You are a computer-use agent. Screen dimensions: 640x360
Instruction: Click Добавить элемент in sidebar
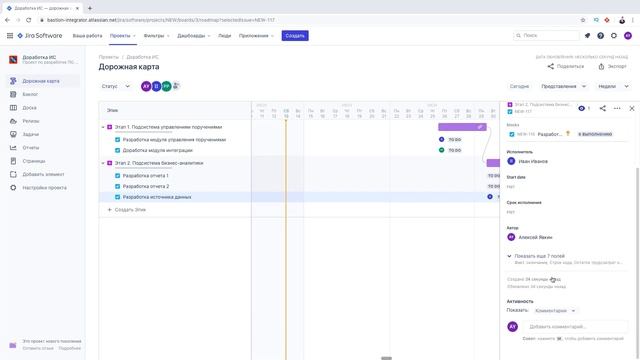(x=44, y=174)
